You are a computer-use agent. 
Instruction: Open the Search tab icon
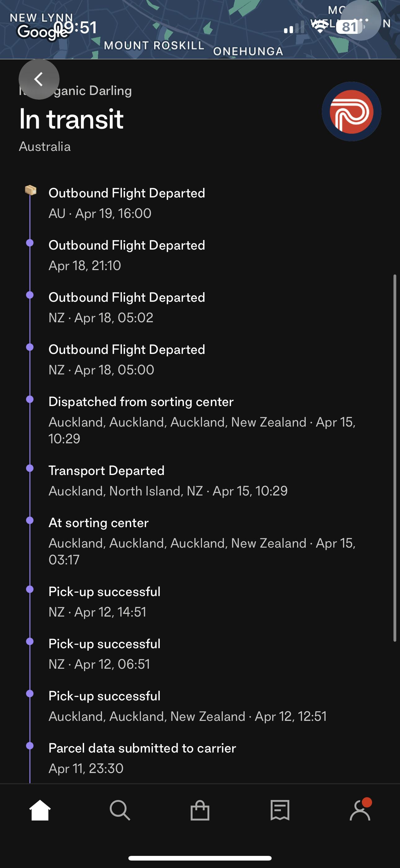[x=120, y=810]
